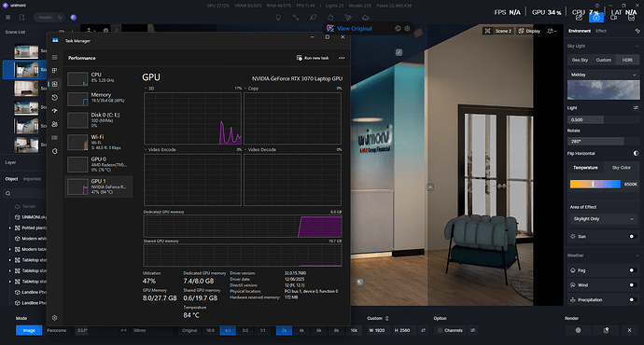This screenshot has height=345, width=644.
Task: Click the Run new task icon
Action: [299, 58]
